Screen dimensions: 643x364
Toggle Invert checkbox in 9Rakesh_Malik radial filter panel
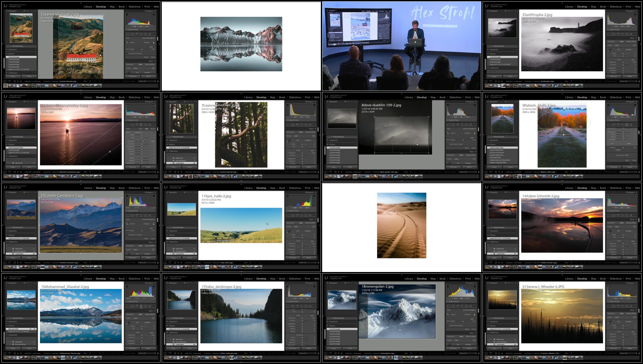(615, 150)
